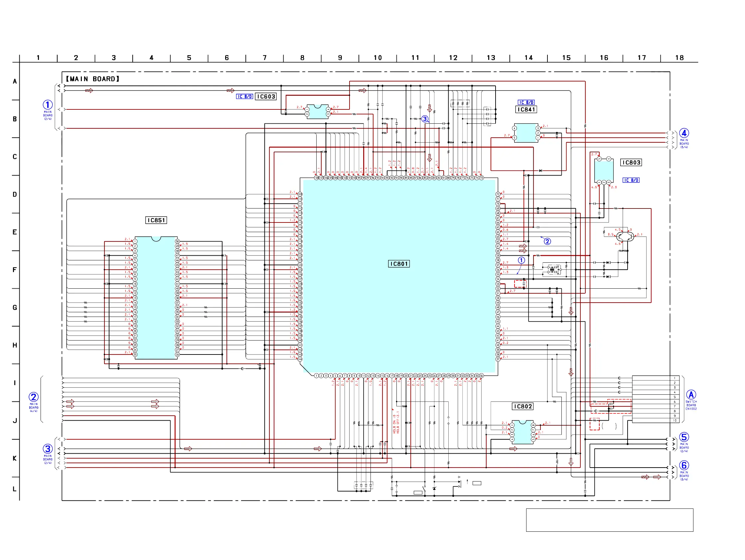This screenshot has height=560, width=745.
Task: Click connector marker 4 labeled MAIN BOARD (3/4)
Action: coord(684,133)
